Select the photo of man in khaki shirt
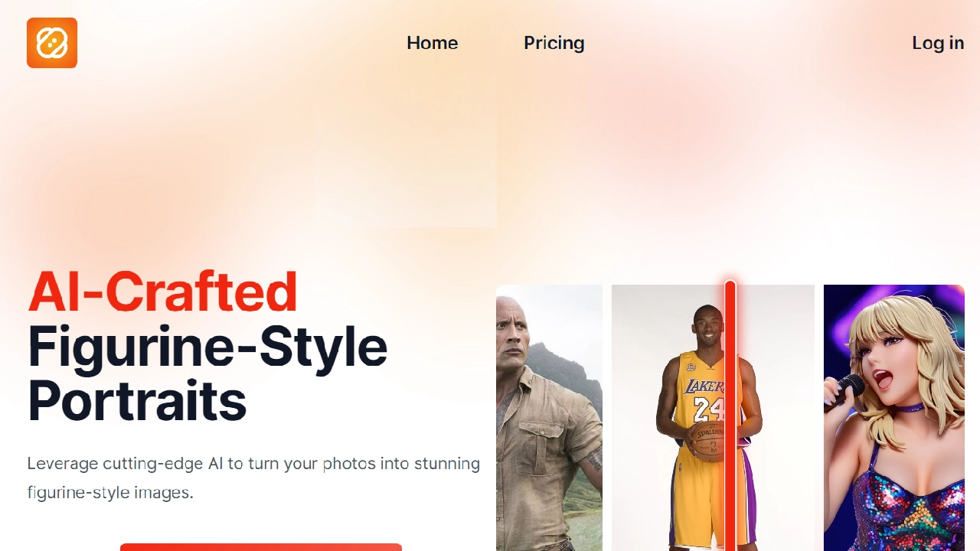Image resolution: width=980 pixels, height=551 pixels. pos(549,418)
